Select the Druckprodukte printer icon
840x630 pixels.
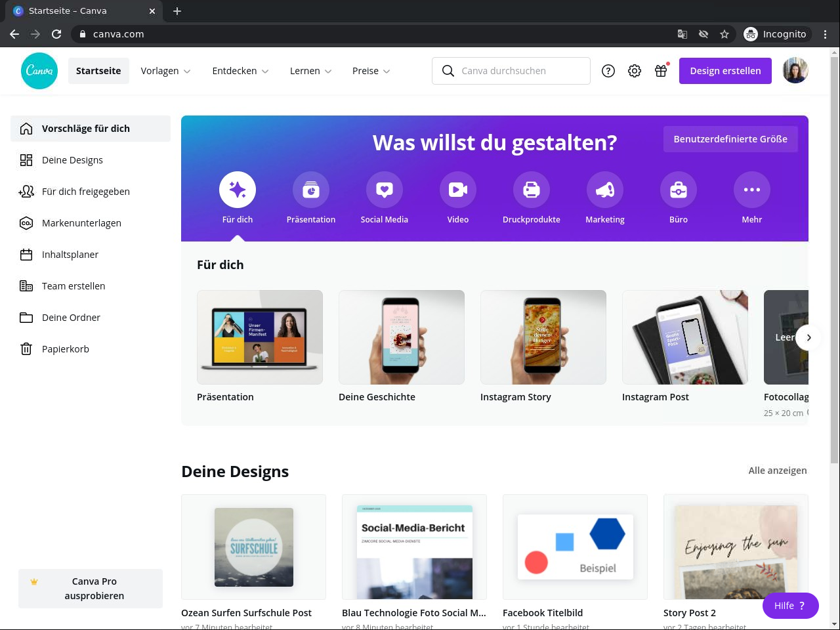[x=532, y=190]
